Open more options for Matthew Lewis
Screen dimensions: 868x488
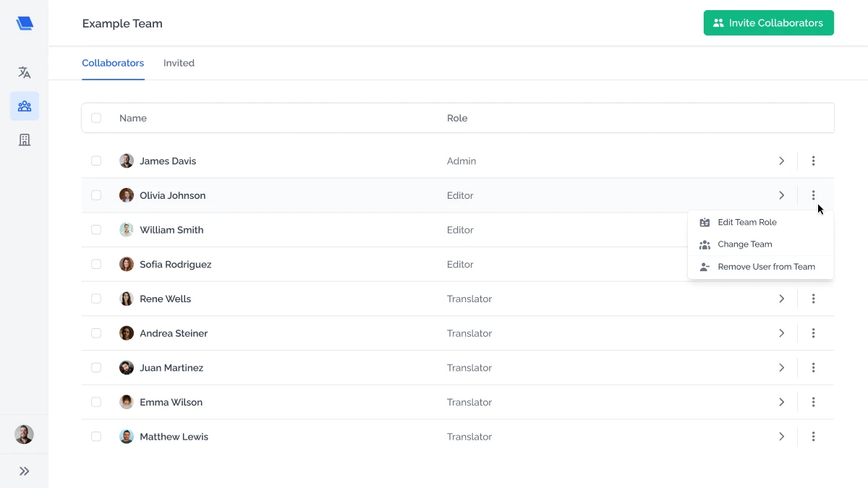[814, 437]
